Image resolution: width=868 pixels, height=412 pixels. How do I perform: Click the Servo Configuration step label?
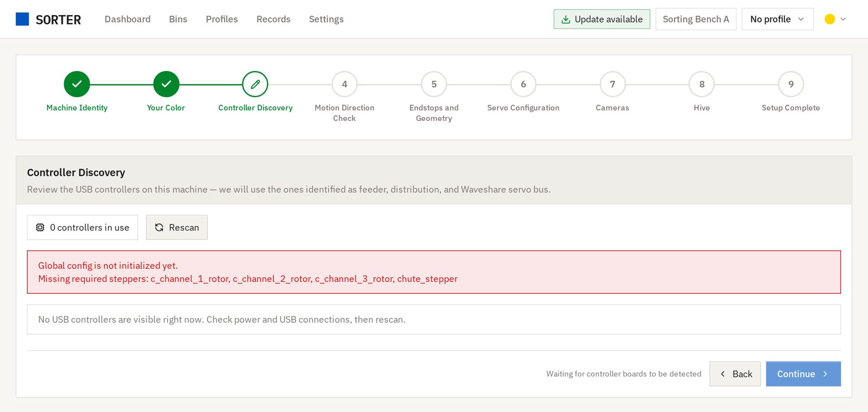point(524,108)
